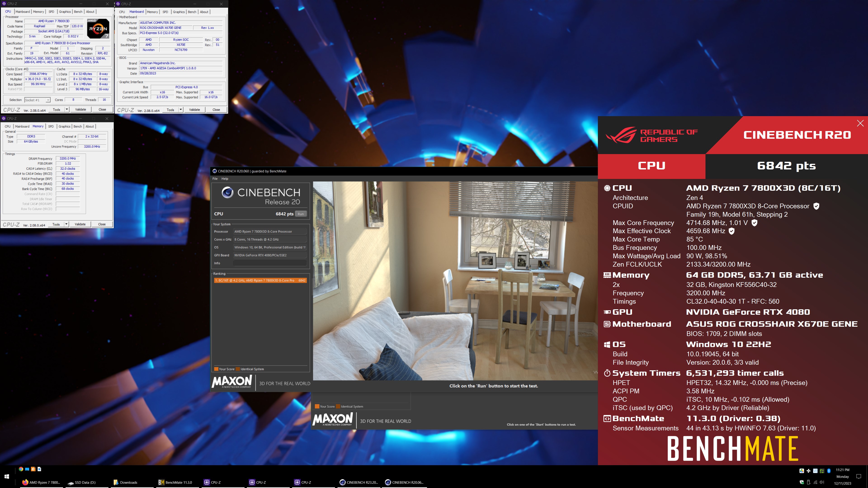Click Code Name value Raphael
Viewport: 868px width, 488px height.
point(39,26)
